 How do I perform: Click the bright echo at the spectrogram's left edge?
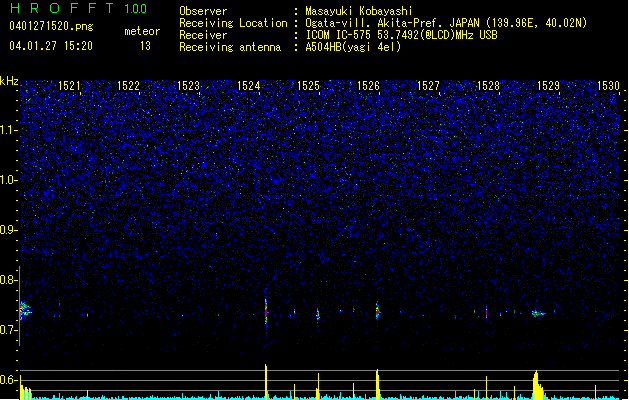[x=25, y=310]
